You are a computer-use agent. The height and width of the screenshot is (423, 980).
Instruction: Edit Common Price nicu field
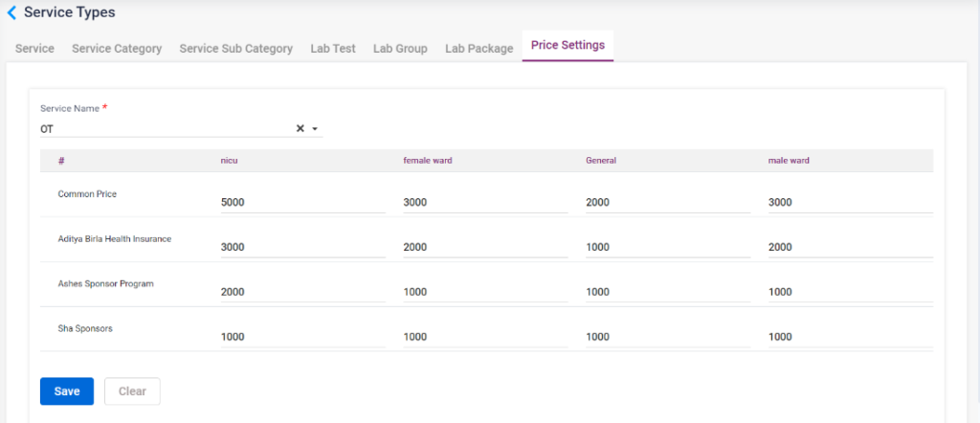click(x=302, y=203)
